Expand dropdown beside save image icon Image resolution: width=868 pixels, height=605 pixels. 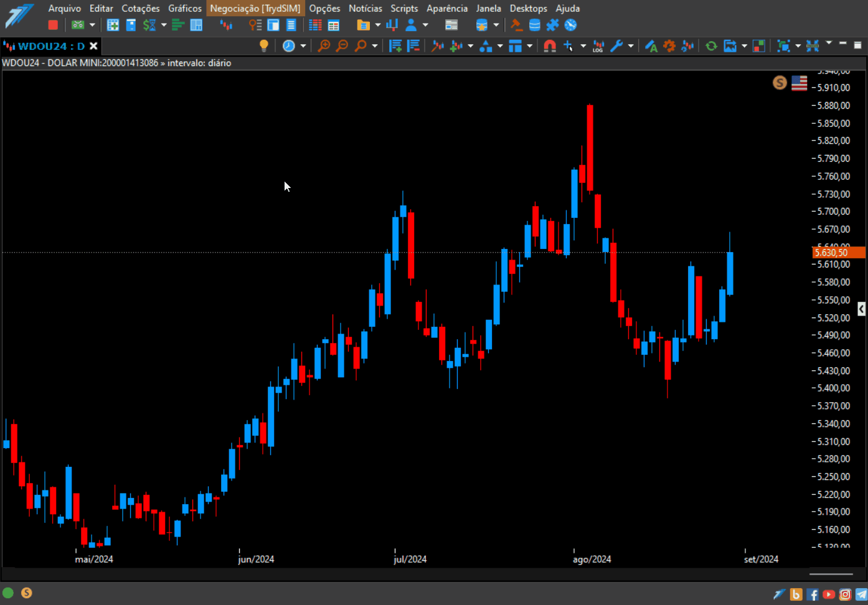click(744, 45)
